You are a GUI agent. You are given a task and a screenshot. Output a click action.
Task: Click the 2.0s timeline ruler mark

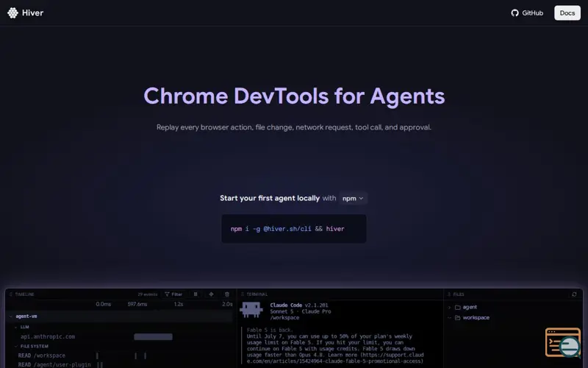point(227,304)
